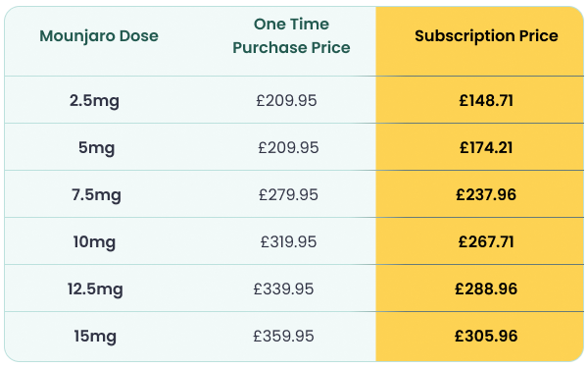Select the £288.96 subscription price
The height and width of the screenshot is (368, 588).
(486, 289)
